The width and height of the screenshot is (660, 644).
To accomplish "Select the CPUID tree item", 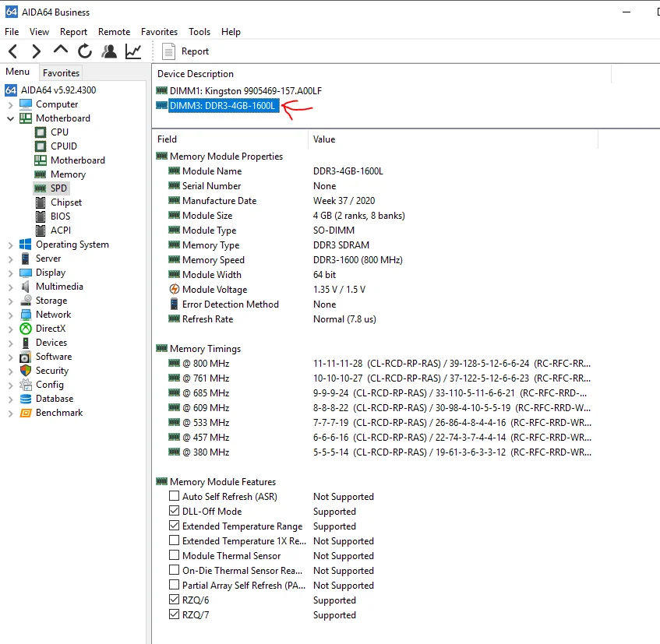I will click(64, 146).
